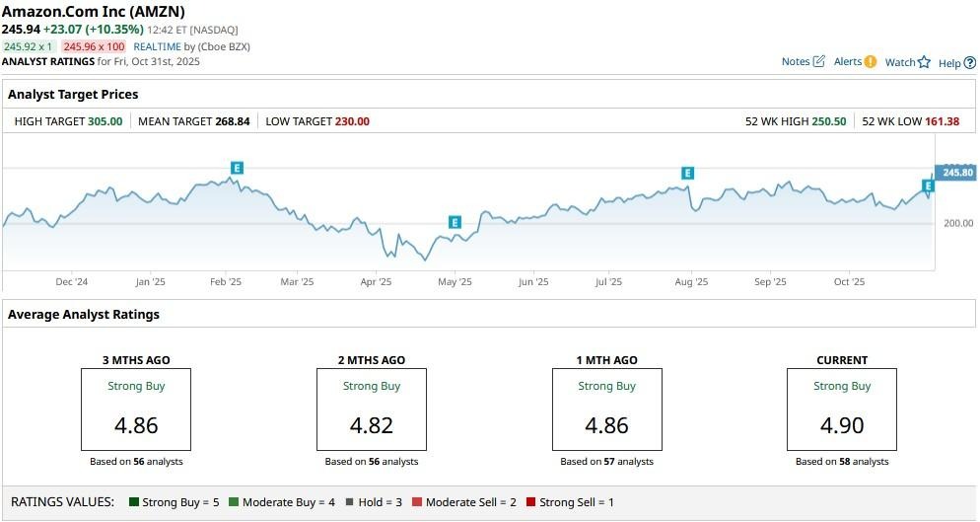Click the May earnings E marker
This screenshot has height=522, width=980.
[x=455, y=222]
